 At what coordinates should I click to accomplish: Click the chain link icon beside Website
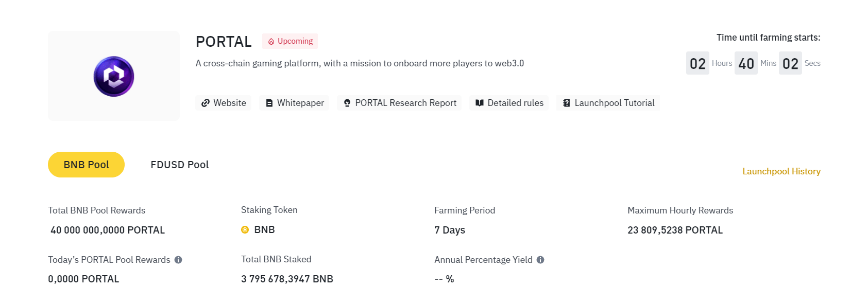(205, 103)
